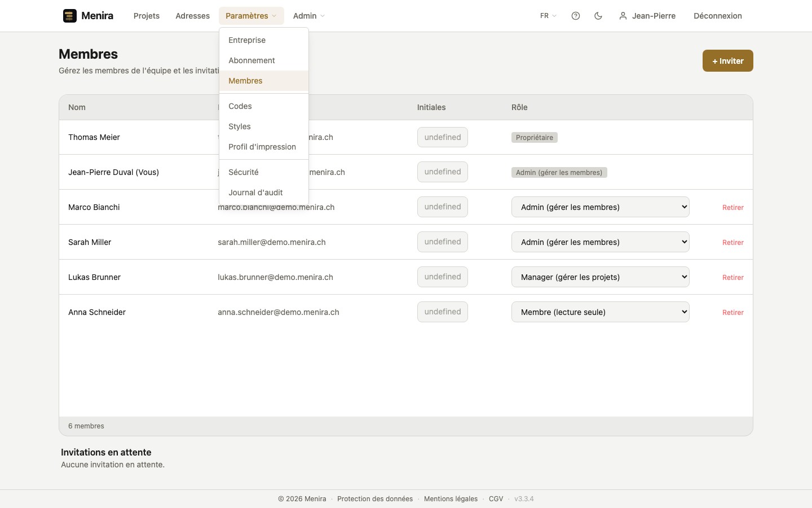
Task: Open Journal d'audit menu entry
Action: point(264,192)
